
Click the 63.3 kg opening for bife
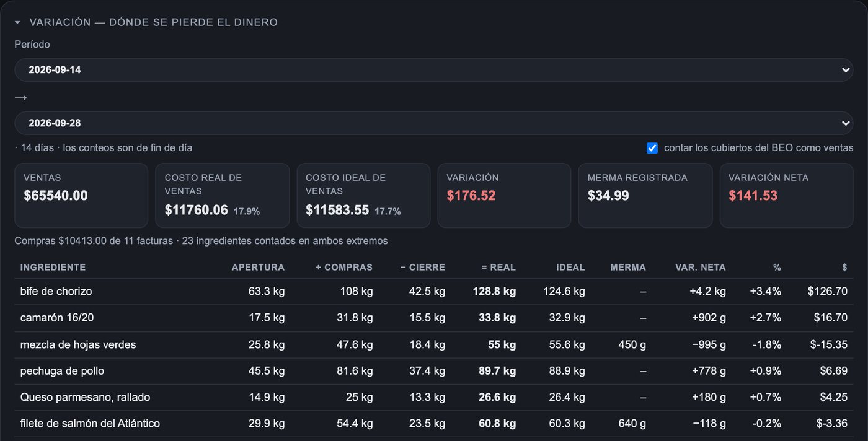point(267,291)
